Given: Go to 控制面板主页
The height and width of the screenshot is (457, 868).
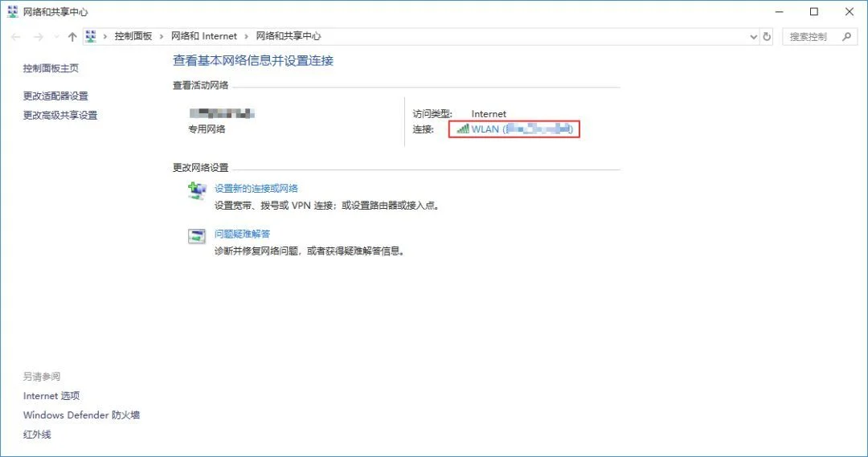Looking at the screenshot, I should click(x=51, y=69).
